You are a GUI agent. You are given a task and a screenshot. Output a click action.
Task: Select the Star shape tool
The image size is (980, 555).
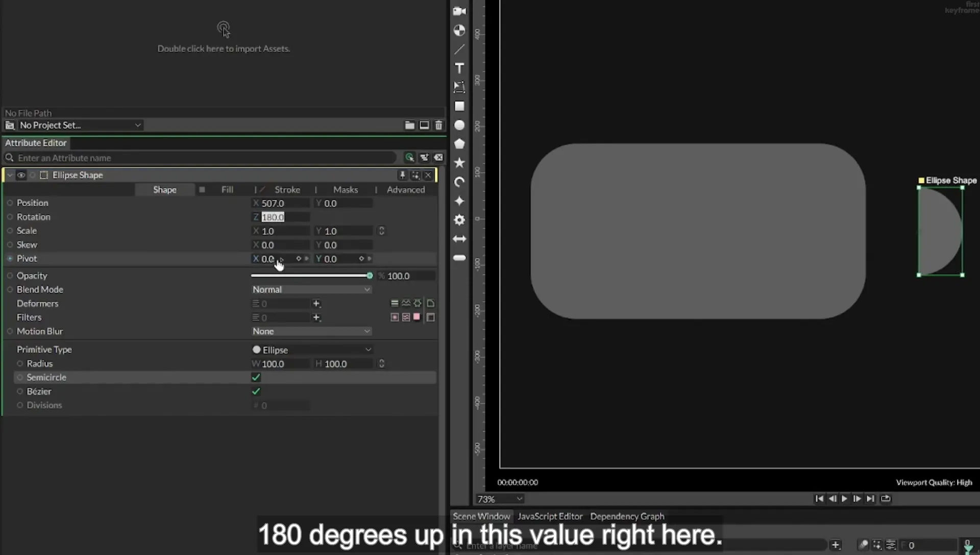(x=459, y=163)
